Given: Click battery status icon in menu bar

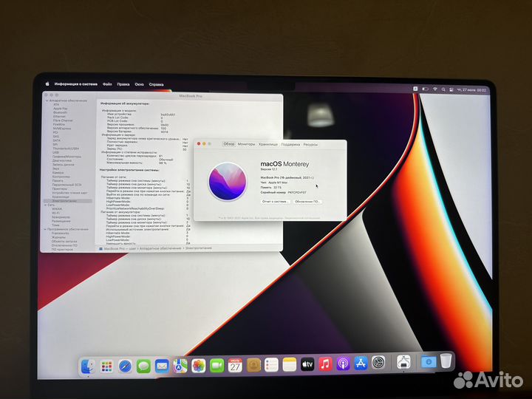Looking at the screenshot, I should coord(425,89).
